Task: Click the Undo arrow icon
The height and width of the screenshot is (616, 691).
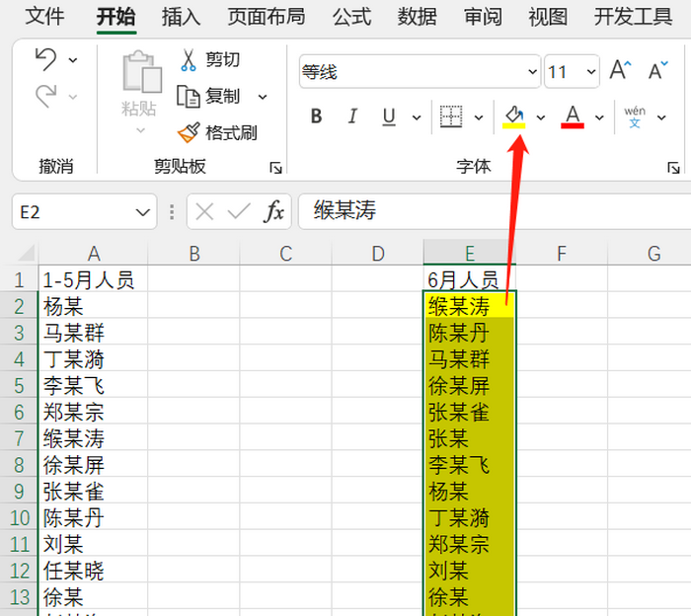Action: (45, 60)
